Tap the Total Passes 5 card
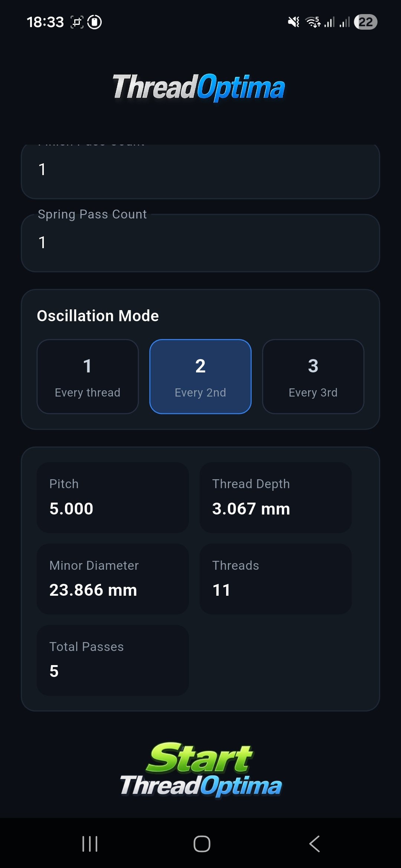This screenshot has width=401, height=868. (113, 660)
